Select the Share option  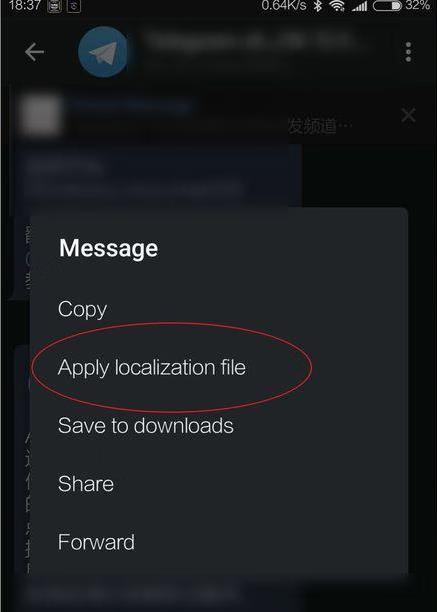click(x=86, y=484)
